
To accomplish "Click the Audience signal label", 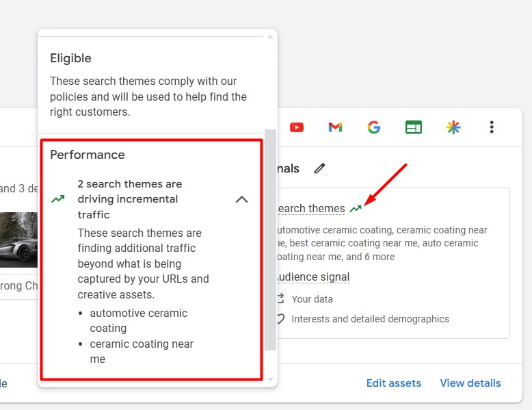I will 313,277.
